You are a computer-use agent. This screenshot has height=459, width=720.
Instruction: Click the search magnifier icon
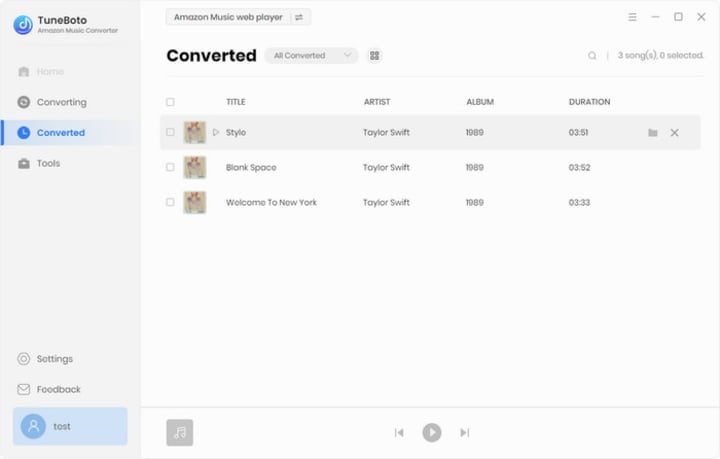tap(592, 56)
